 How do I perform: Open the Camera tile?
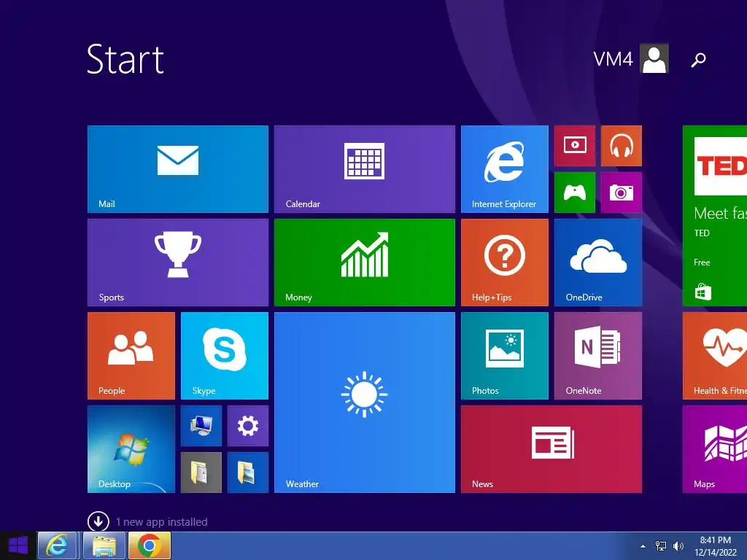[x=622, y=192]
